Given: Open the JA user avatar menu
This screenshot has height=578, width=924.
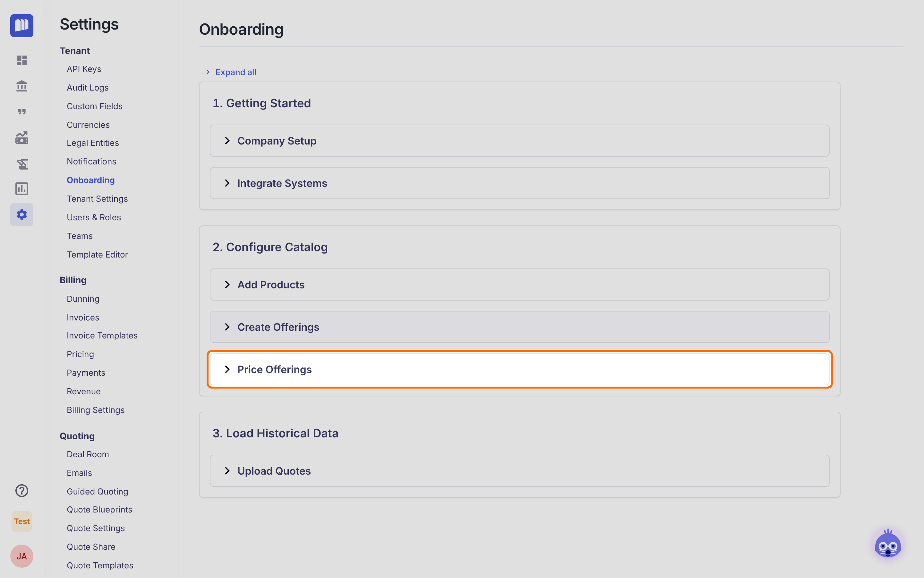Looking at the screenshot, I should (22, 556).
